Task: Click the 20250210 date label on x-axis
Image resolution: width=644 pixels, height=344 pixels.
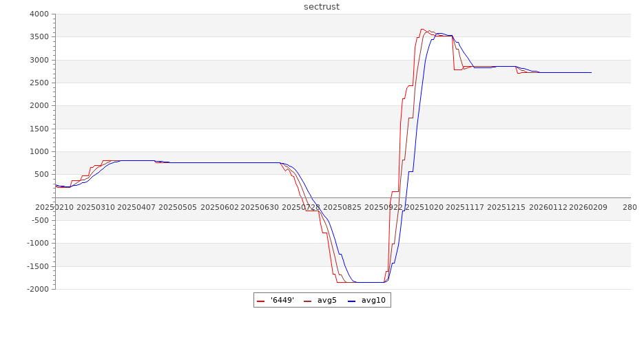Action: point(54,207)
